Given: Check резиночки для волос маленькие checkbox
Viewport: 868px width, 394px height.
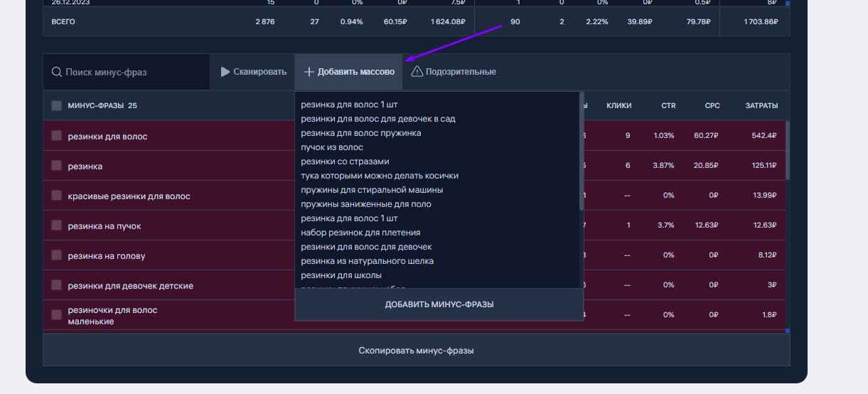Looking at the screenshot, I should [56, 315].
